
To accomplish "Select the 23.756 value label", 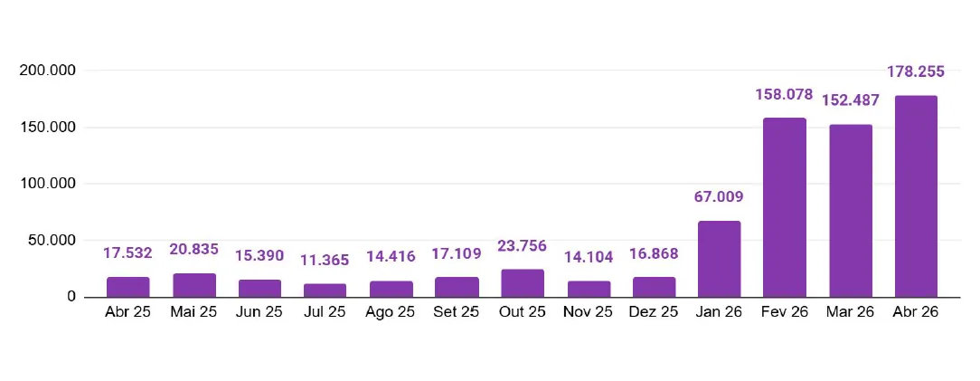I will pos(523,246).
